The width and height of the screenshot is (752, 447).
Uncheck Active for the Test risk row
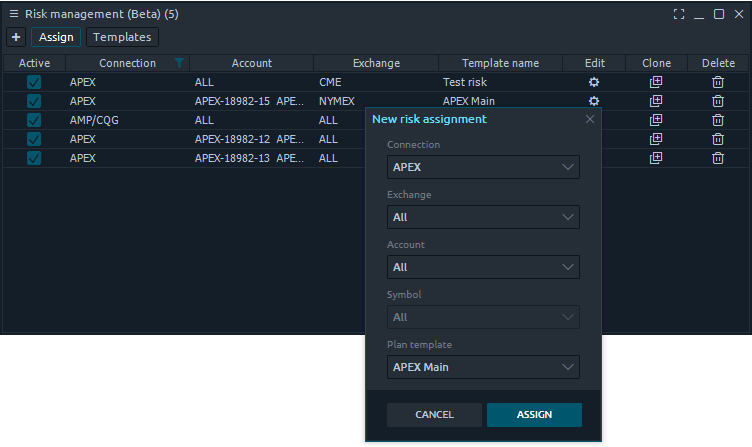click(x=34, y=82)
